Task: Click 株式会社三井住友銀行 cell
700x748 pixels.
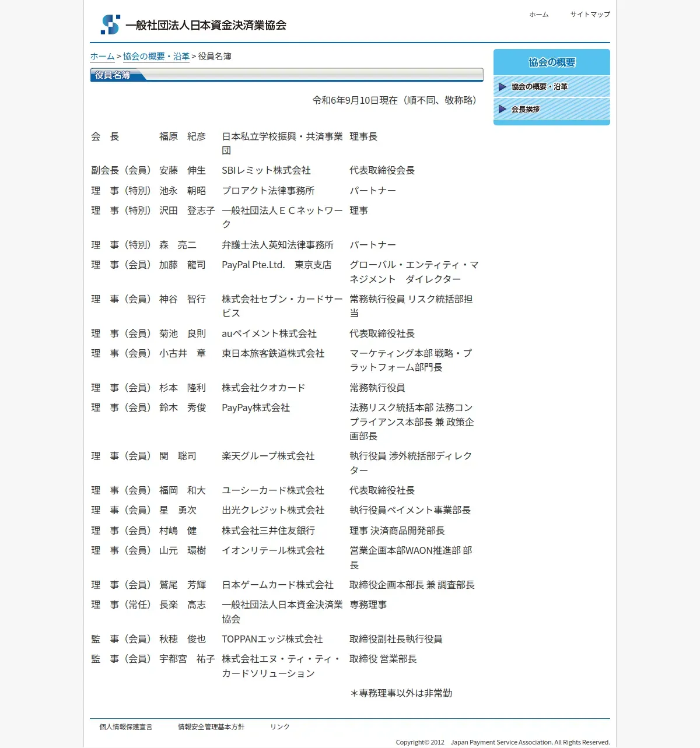Action: (268, 531)
